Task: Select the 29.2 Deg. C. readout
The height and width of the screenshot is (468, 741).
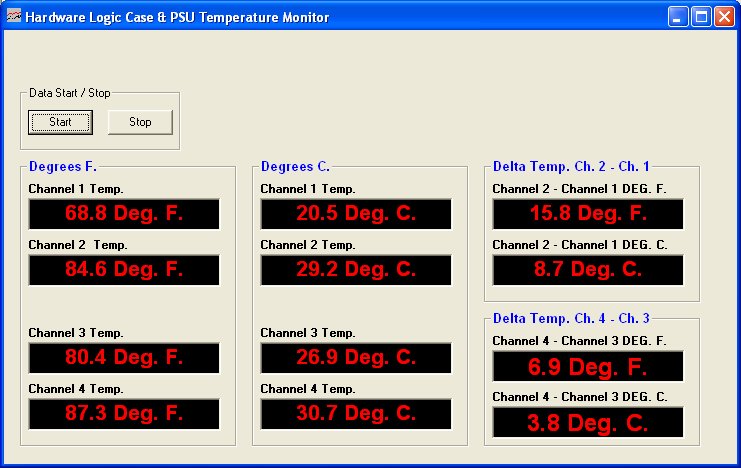Action: click(356, 270)
